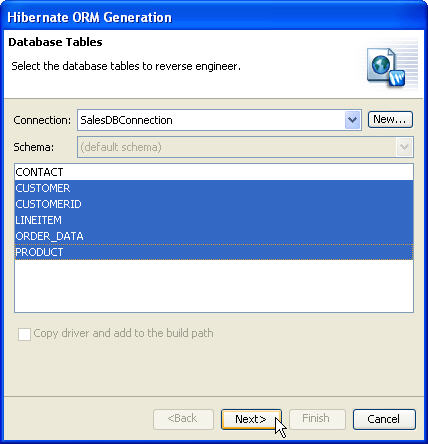Screen dimensions: 428x444
Task: Click the SalesDBConnection combo box field
Action: 219,120
